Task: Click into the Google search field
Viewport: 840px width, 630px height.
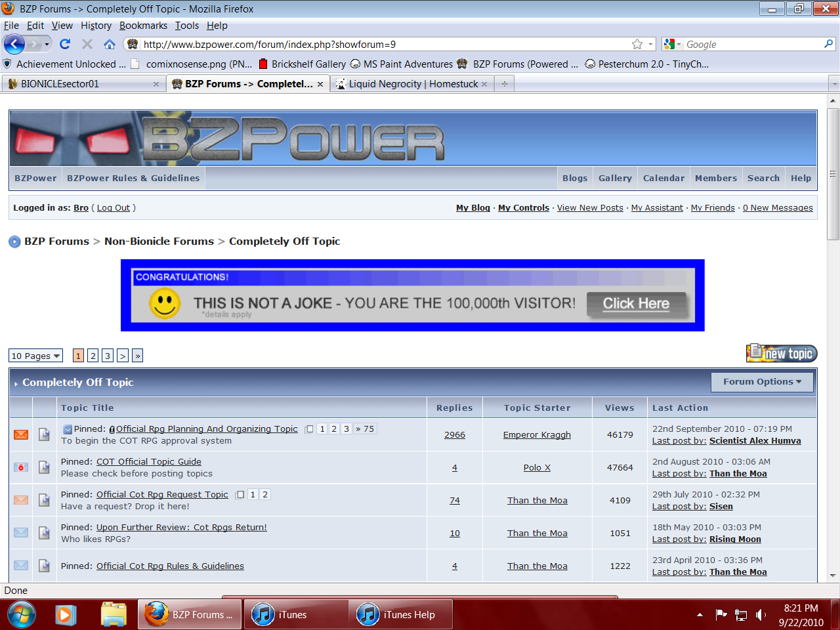Action: 753,44
